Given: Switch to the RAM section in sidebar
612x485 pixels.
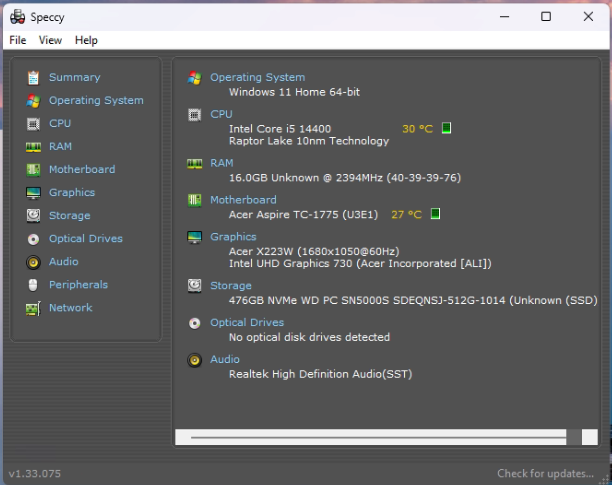Looking at the screenshot, I should pos(60,146).
